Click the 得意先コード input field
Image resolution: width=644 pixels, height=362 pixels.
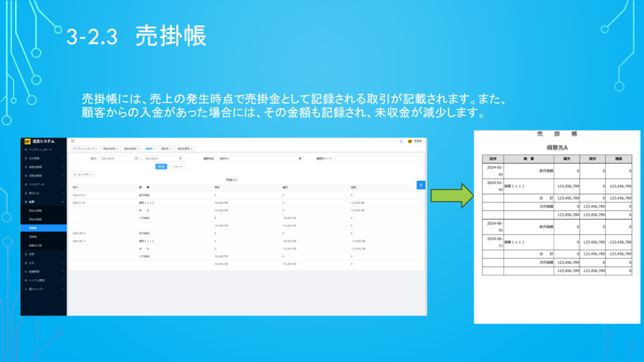378,158
